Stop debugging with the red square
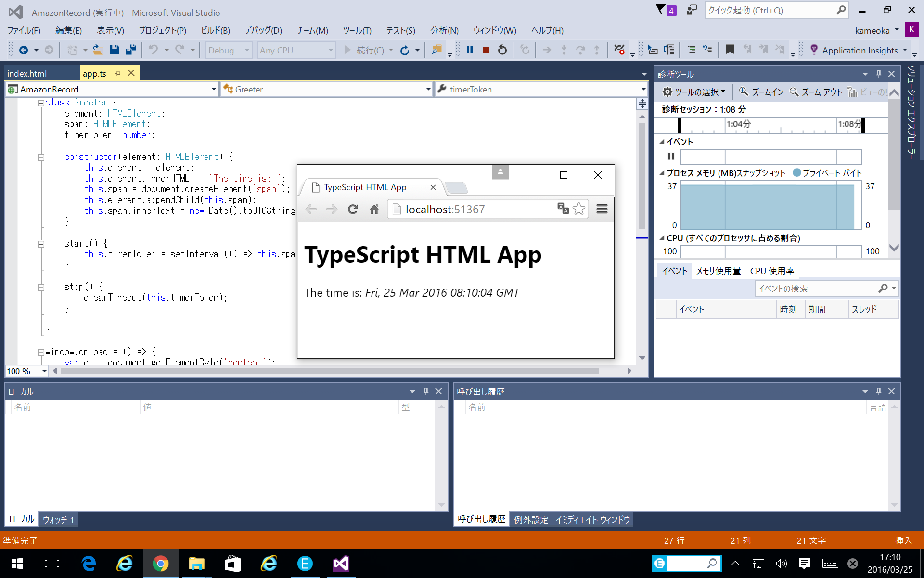The height and width of the screenshot is (578, 924). point(486,50)
